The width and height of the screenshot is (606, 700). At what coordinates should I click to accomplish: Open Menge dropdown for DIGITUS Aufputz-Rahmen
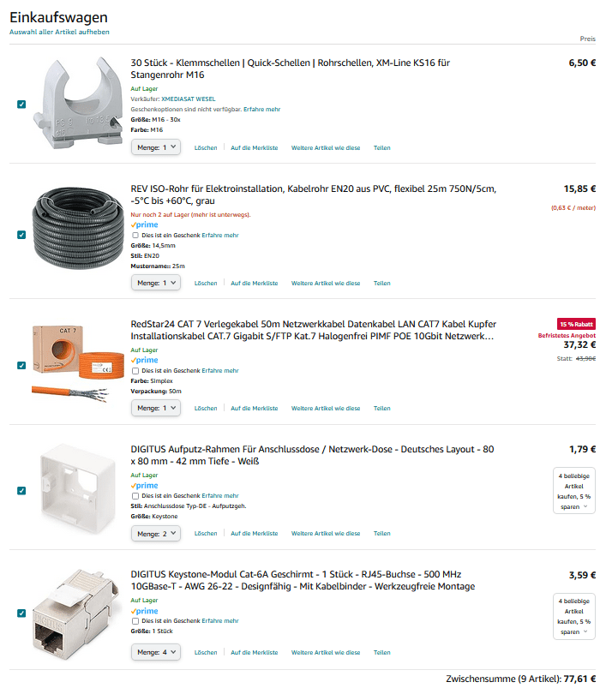point(156,534)
